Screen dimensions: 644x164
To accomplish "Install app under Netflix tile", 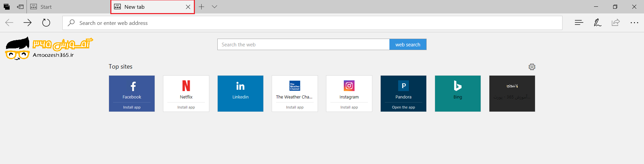I will tap(186, 107).
